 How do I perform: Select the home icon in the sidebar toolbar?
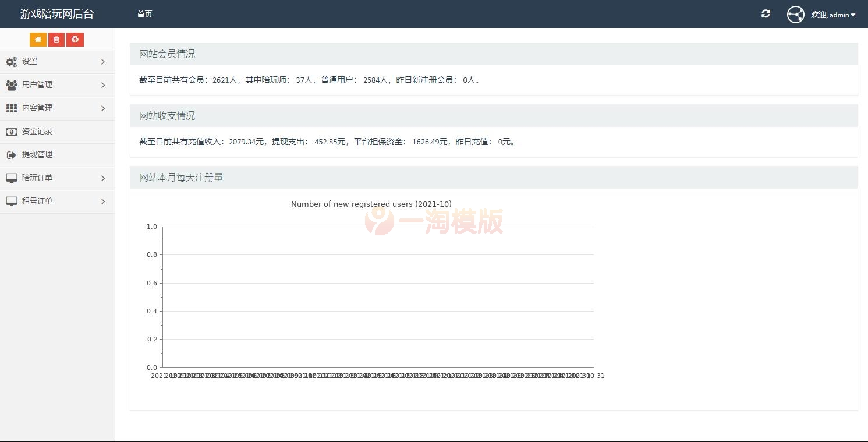[x=38, y=39]
